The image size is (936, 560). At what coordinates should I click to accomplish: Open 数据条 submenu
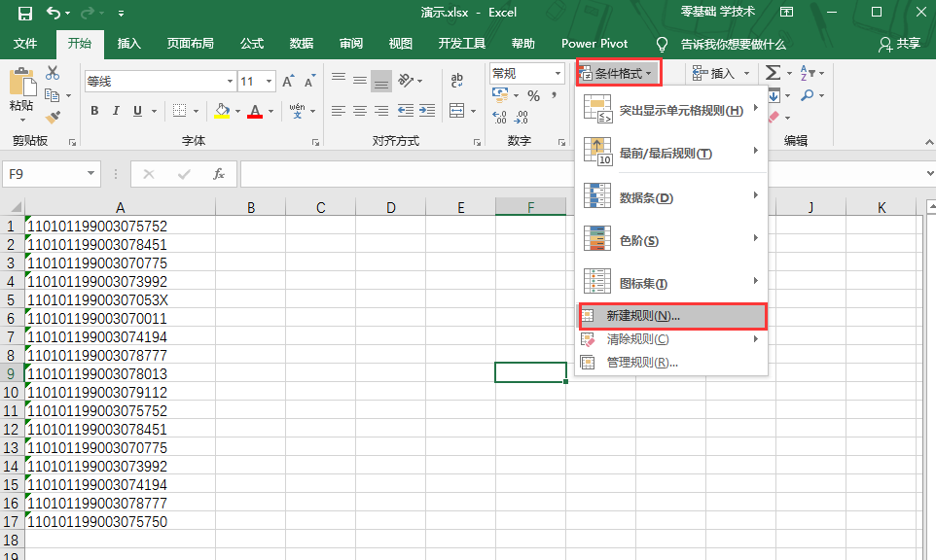671,197
